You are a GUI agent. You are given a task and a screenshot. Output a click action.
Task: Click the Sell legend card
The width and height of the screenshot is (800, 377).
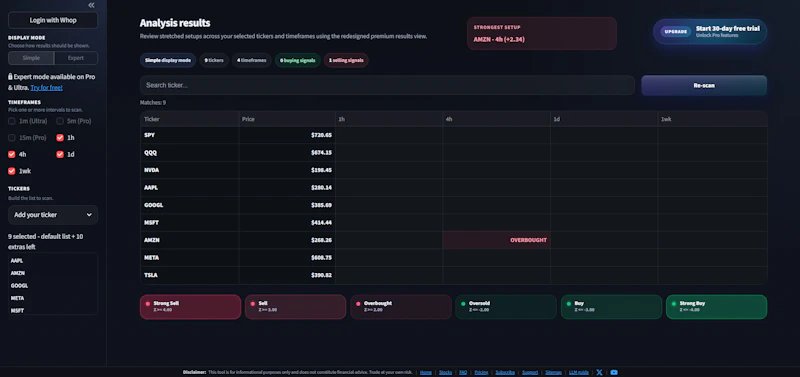coord(295,307)
